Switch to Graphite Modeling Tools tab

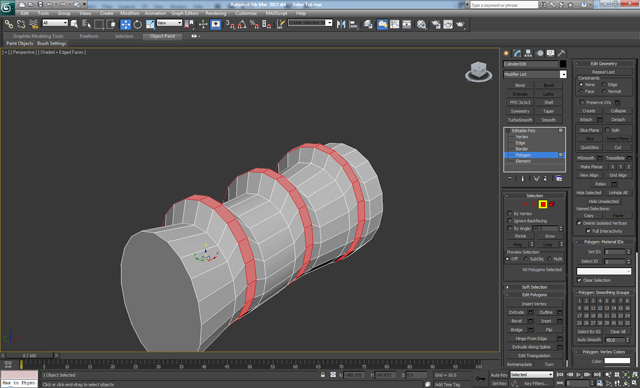[38, 36]
